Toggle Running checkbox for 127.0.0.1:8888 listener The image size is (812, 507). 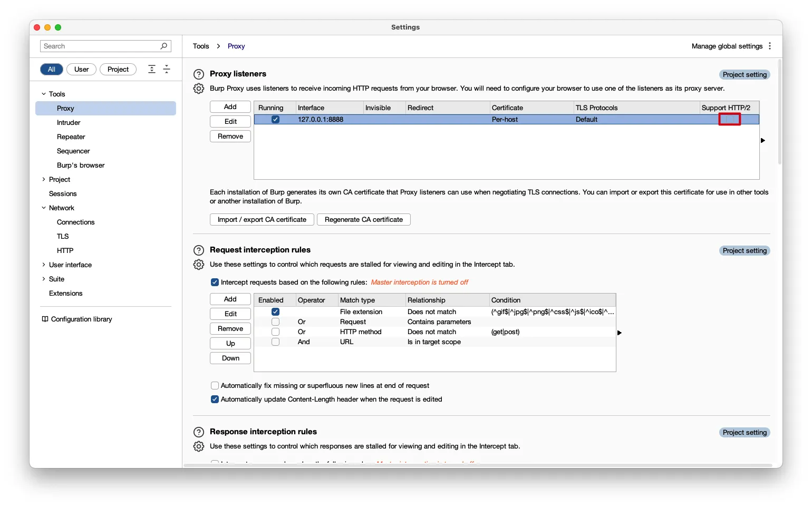click(275, 120)
